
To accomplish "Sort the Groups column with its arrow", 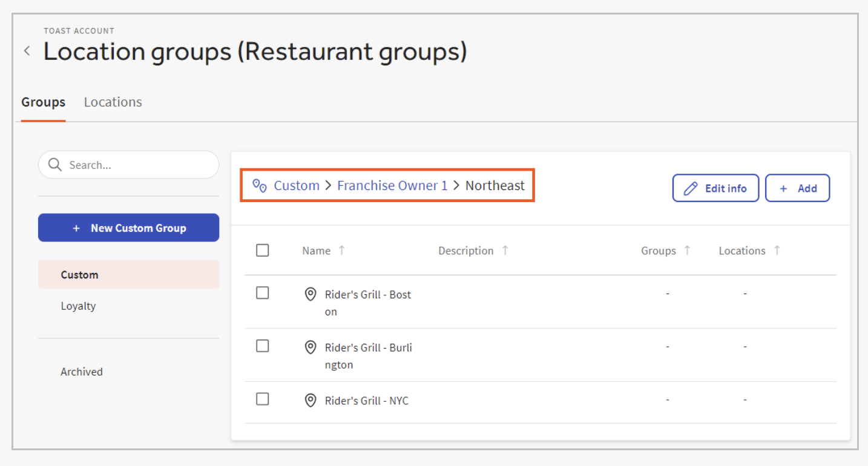I will point(687,251).
